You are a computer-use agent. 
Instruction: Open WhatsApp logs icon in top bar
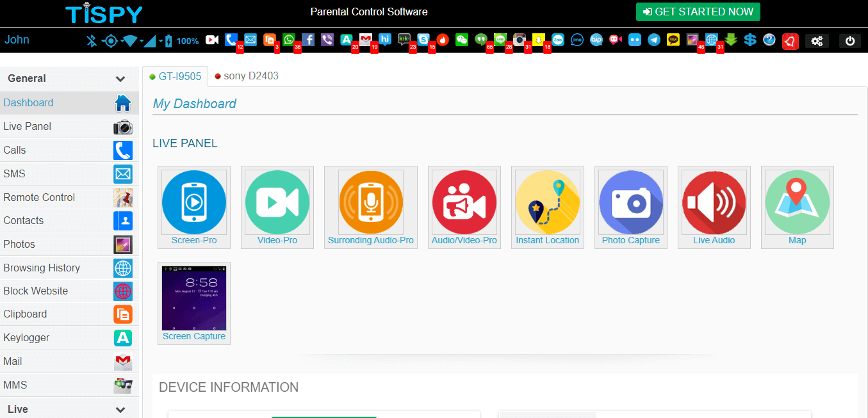pos(289,40)
